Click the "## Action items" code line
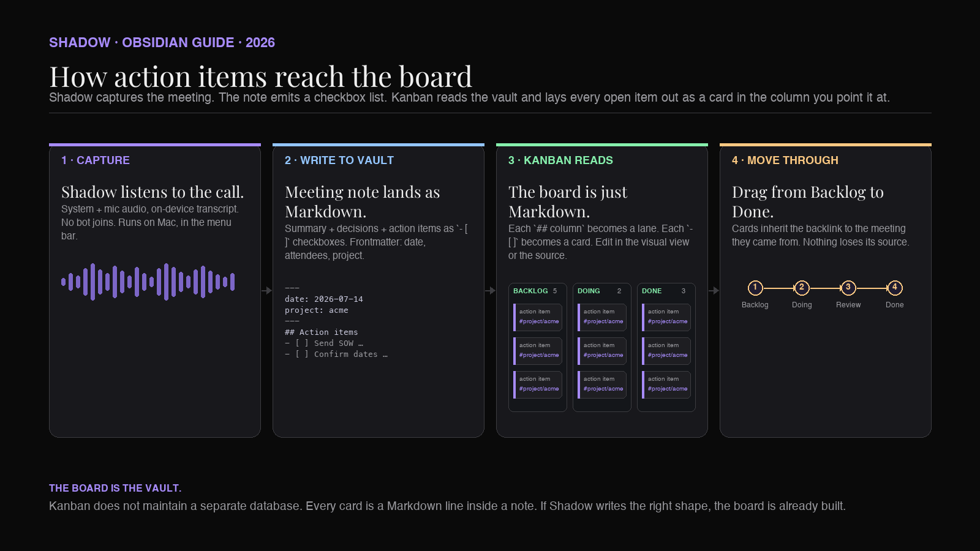Viewport: 980px width, 551px height. click(x=322, y=332)
